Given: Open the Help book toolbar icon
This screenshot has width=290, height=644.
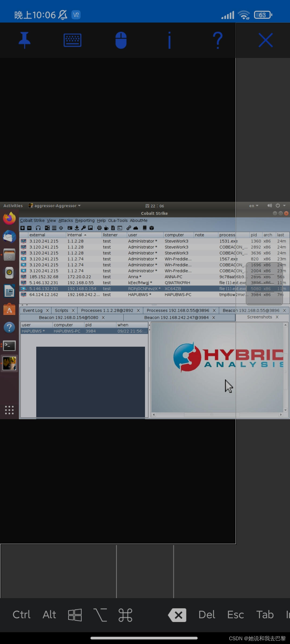Looking at the screenshot, I should point(145,228).
